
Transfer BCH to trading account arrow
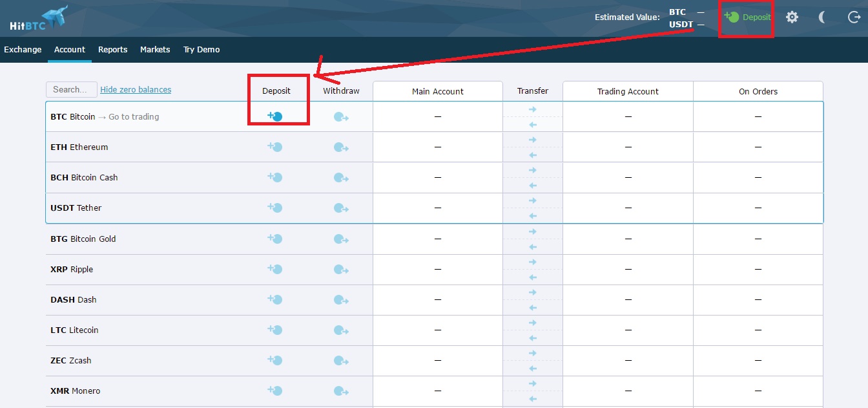533,170
